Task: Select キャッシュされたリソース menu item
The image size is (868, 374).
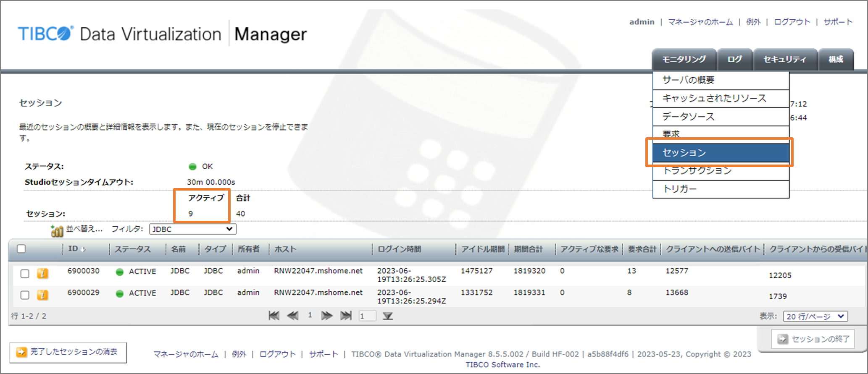Action: click(721, 98)
